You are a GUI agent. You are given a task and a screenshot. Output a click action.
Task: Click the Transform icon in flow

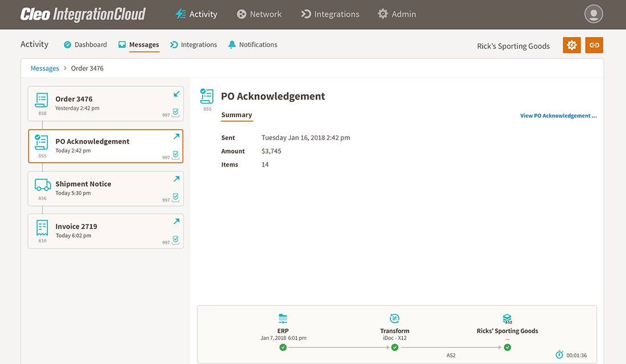coord(394,318)
